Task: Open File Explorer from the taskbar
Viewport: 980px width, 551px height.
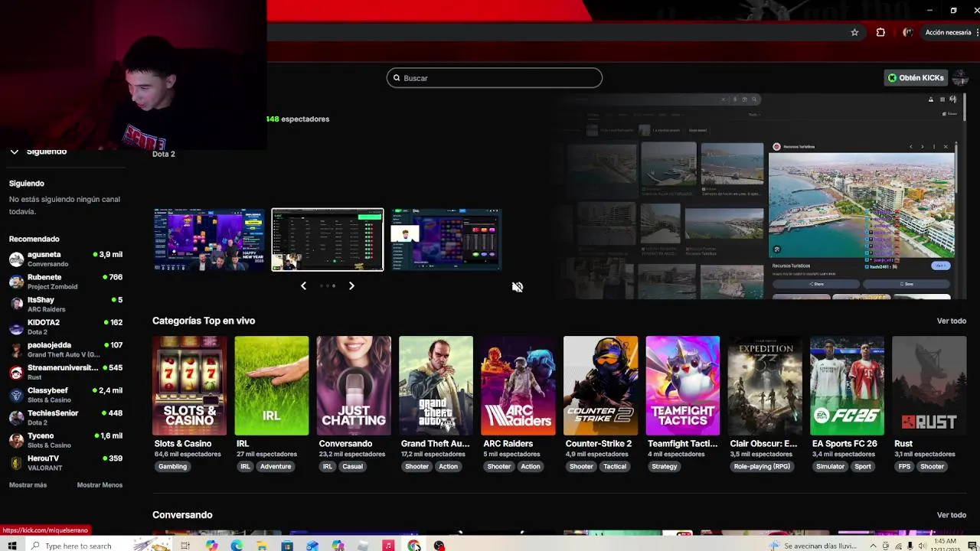Action: [262, 546]
